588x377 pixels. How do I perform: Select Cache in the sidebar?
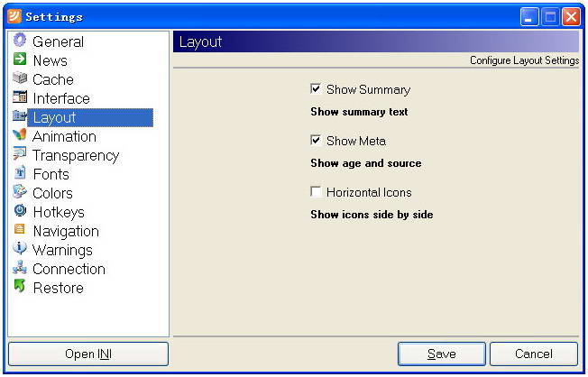[x=53, y=79]
